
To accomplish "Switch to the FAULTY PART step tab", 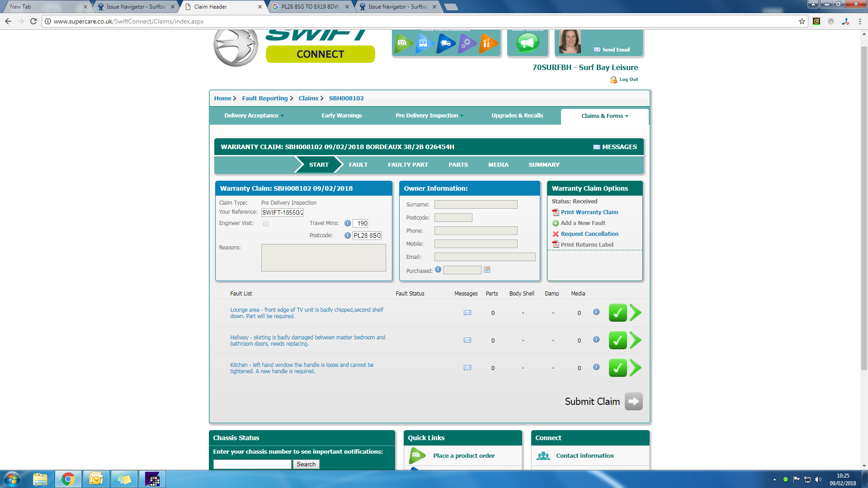I will [408, 165].
